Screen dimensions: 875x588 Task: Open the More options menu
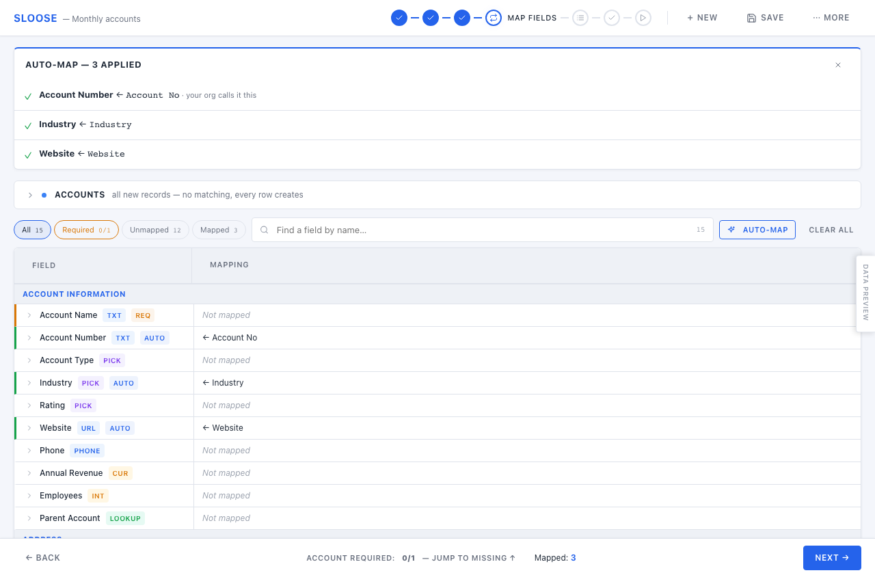[831, 18]
